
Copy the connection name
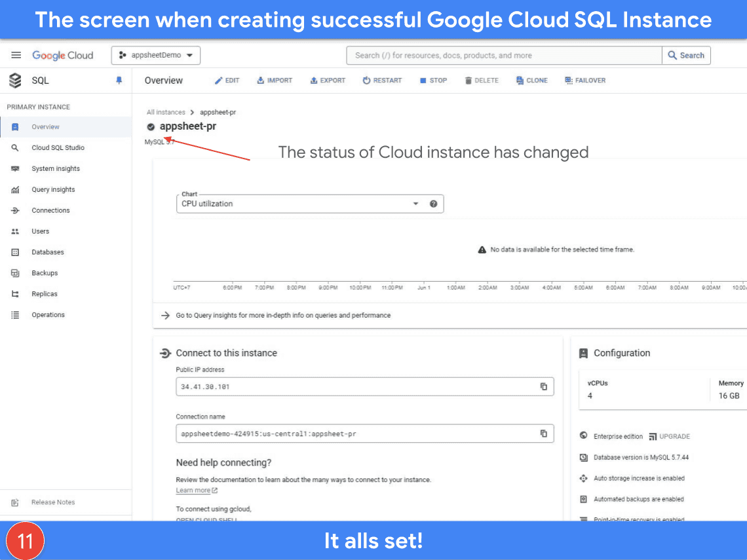coord(543,434)
